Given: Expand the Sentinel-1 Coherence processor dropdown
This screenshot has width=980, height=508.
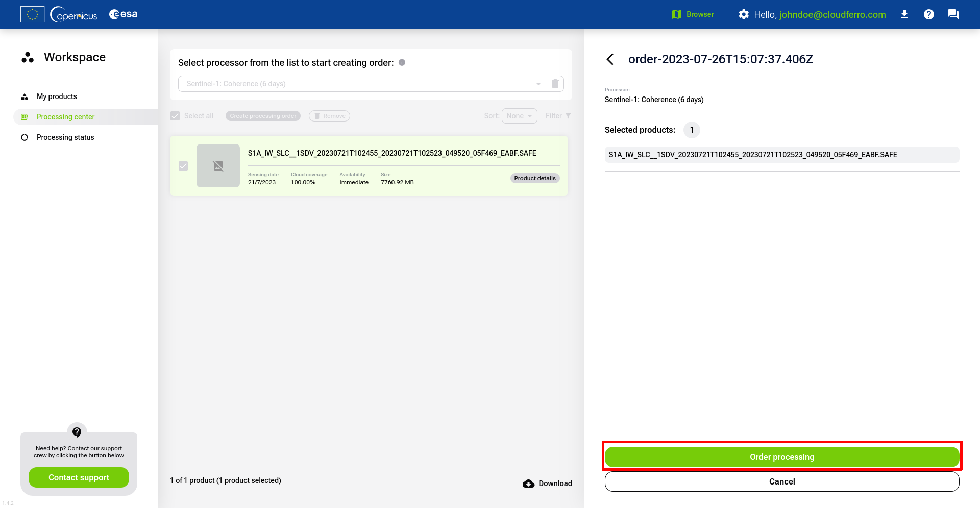Looking at the screenshot, I should click(x=538, y=84).
